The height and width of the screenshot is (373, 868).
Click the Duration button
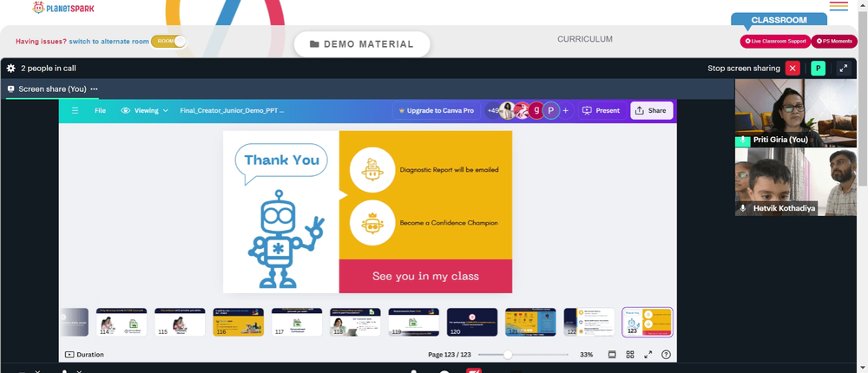pos(85,355)
